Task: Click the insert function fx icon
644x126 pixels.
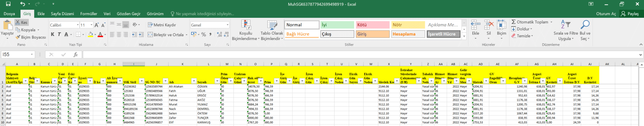Action: coord(76,54)
